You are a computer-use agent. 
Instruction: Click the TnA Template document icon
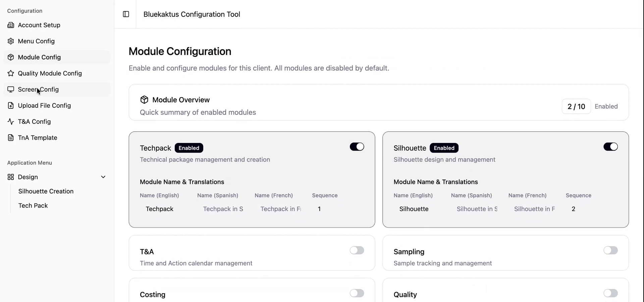coord(11,138)
